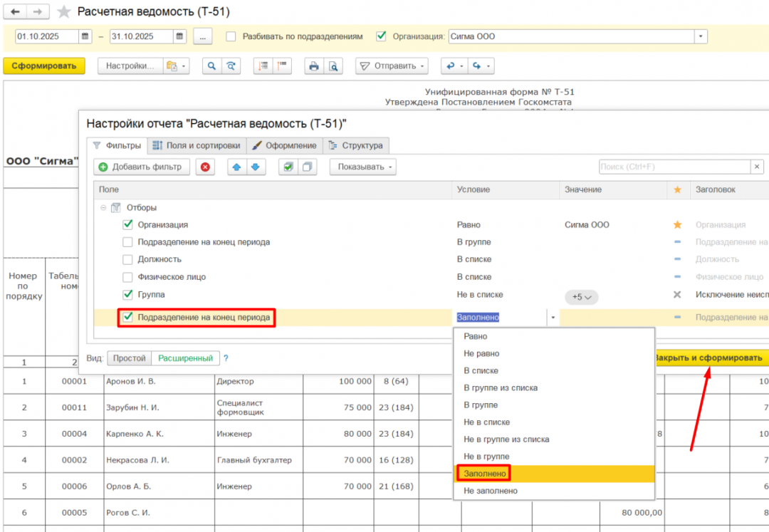Open the Настройки... button
The image size is (769, 532).
click(x=130, y=66)
